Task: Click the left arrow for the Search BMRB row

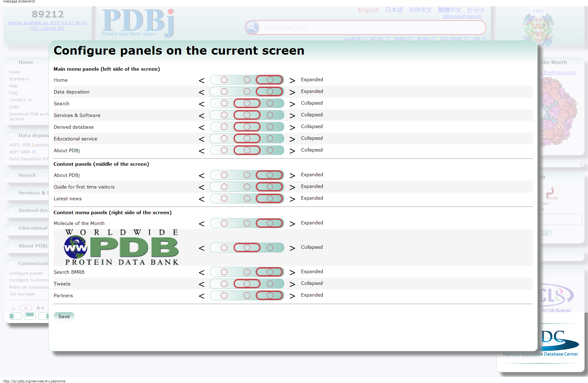Action: (x=201, y=273)
